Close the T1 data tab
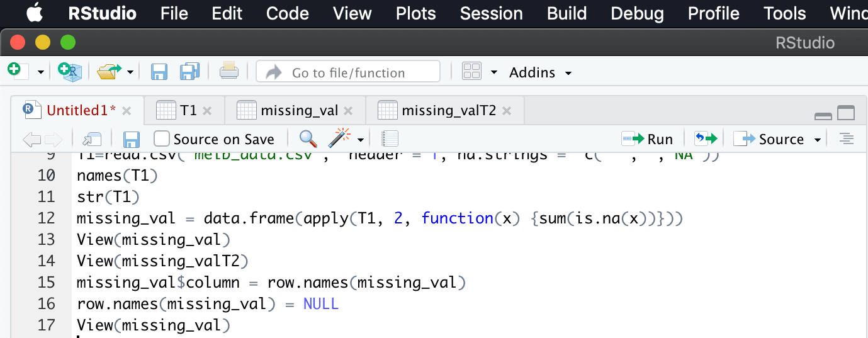 click(x=207, y=111)
